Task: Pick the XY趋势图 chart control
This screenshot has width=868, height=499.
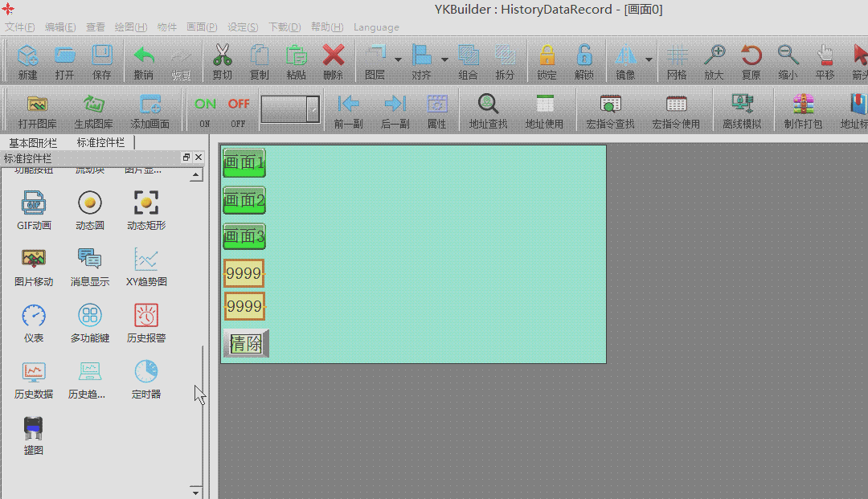Action: point(146,259)
